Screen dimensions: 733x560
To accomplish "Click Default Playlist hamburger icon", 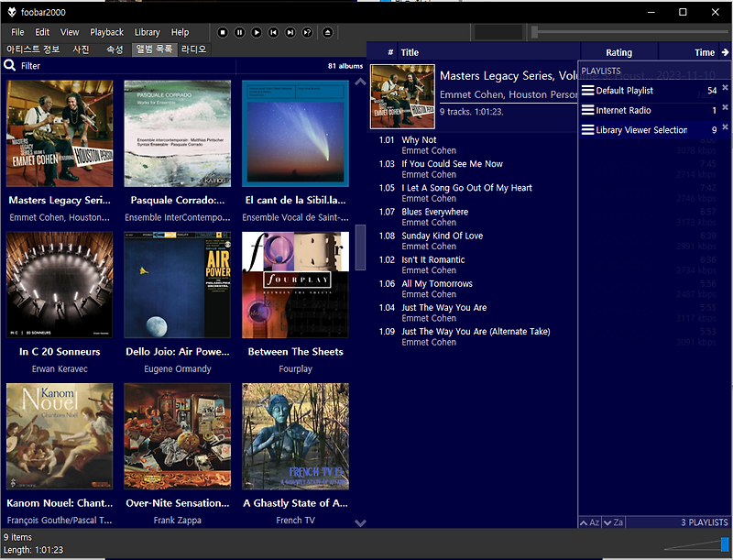I will pos(587,90).
